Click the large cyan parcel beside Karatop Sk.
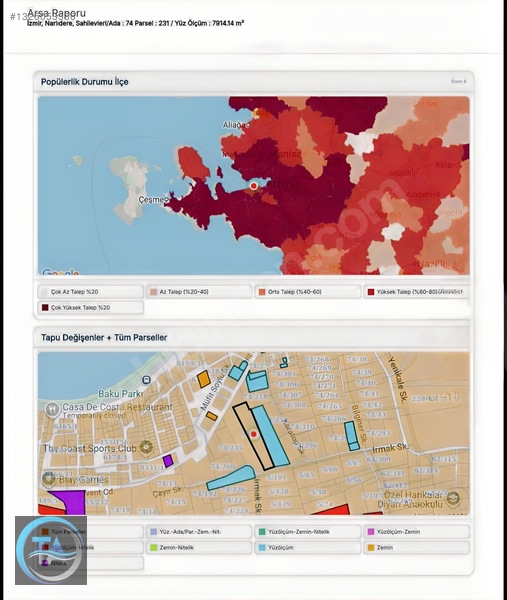 coord(271,435)
